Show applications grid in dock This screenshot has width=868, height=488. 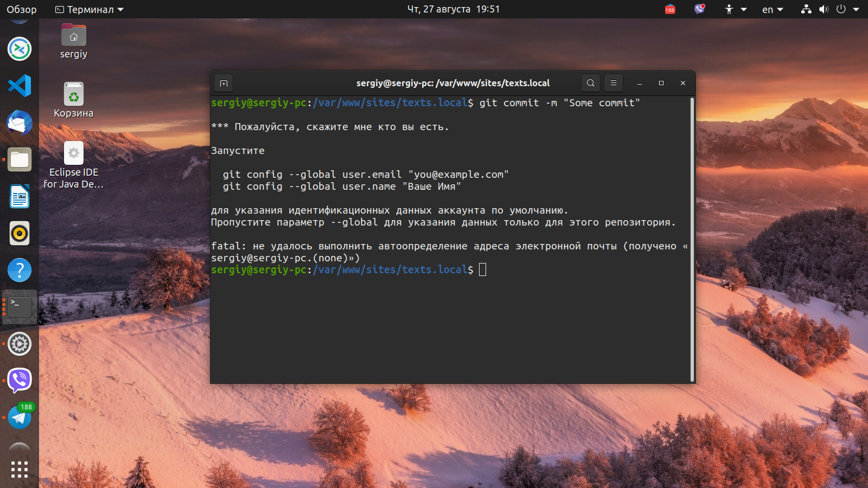pyautogui.click(x=20, y=470)
